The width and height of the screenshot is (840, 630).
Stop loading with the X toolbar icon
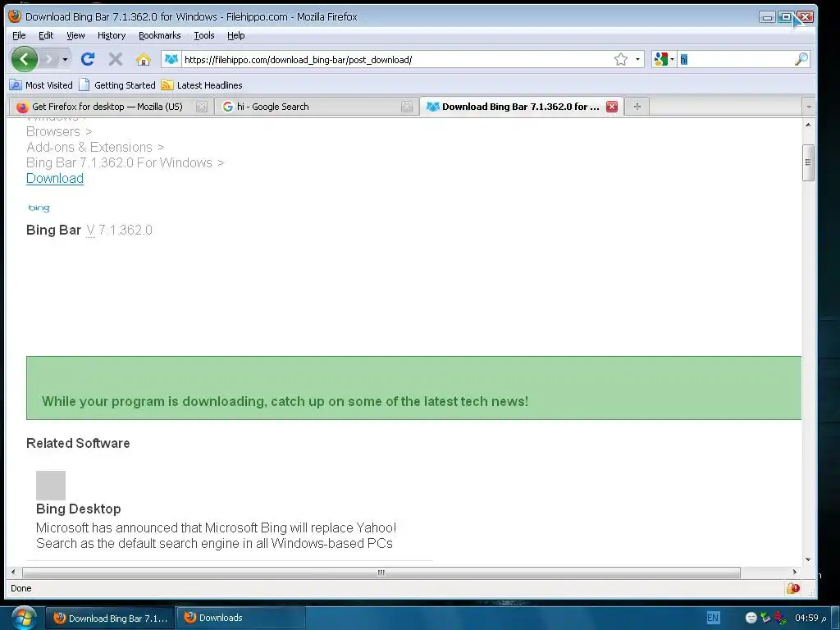[x=115, y=59]
